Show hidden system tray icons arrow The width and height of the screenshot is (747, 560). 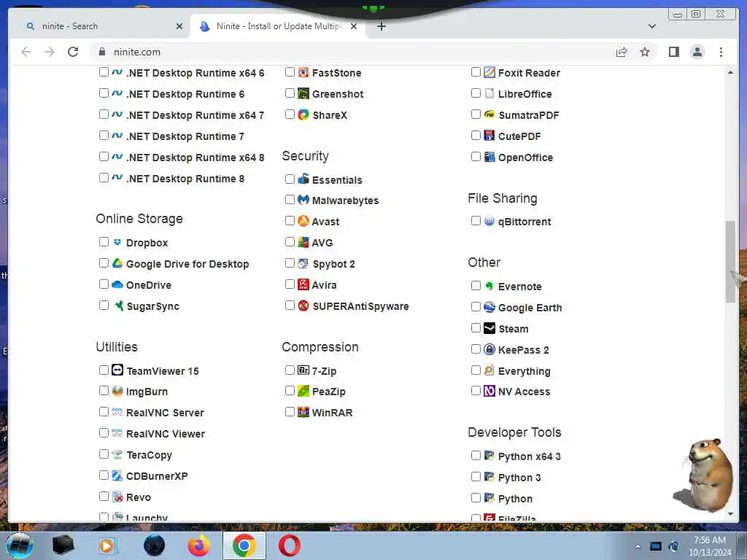click(x=638, y=546)
